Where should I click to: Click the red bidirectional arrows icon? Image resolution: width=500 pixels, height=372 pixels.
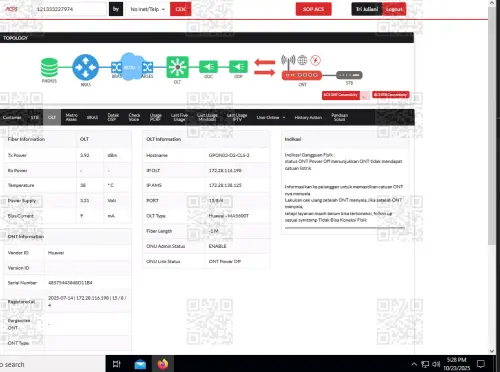(x=265, y=67)
